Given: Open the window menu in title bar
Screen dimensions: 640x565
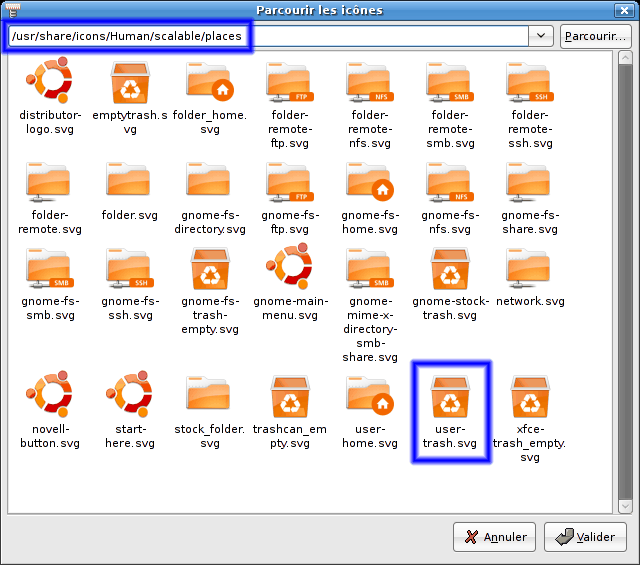Looking at the screenshot, I should point(13,10).
